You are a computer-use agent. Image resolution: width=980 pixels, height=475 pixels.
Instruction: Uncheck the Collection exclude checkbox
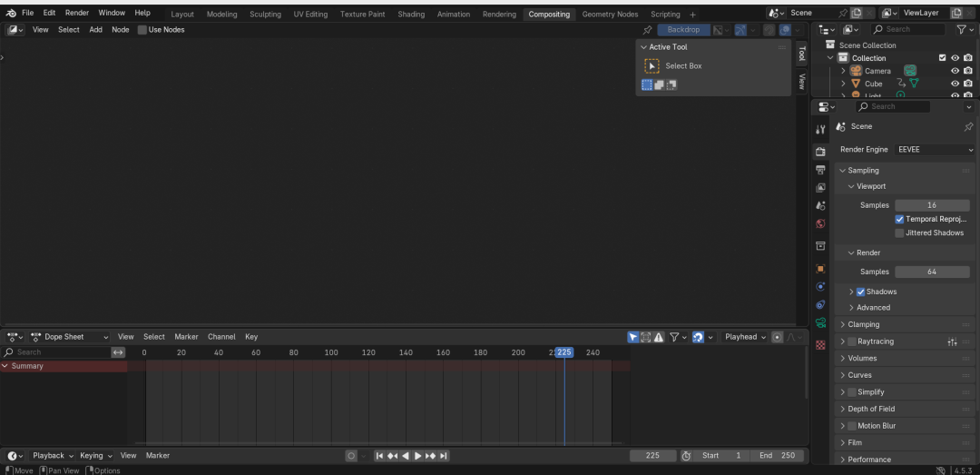pyautogui.click(x=943, y=58)
